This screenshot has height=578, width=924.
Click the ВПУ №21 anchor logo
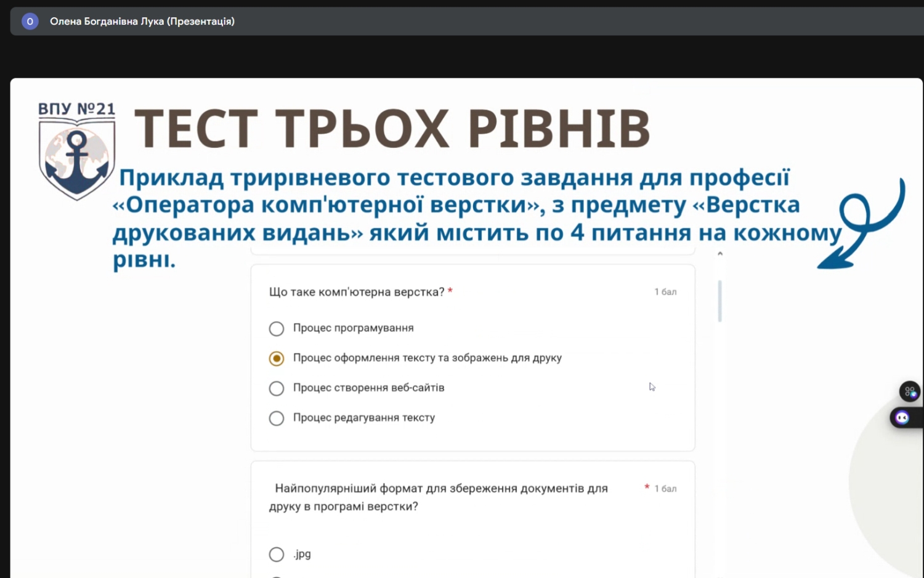point(77,152)
